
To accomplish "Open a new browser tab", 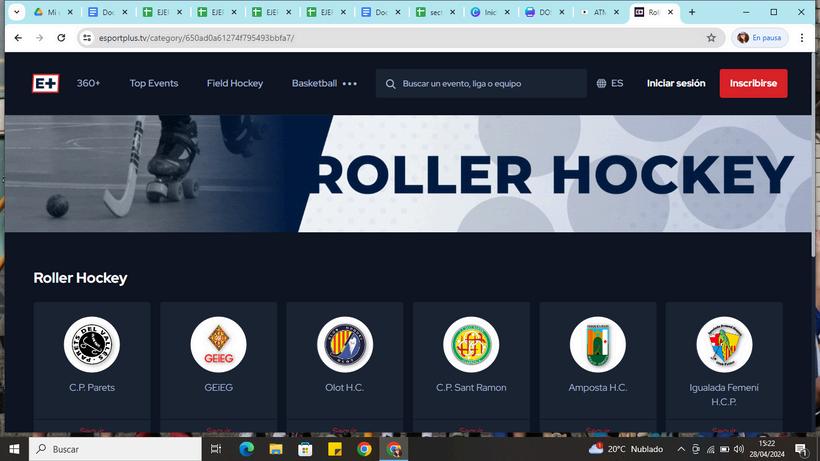I will [692, 12].
